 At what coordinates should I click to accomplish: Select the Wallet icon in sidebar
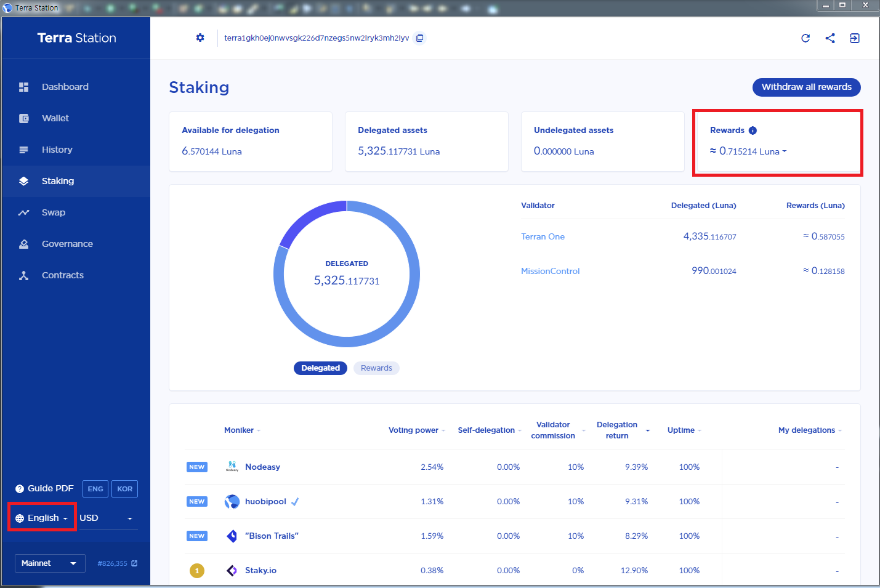[x=23, y=118]
